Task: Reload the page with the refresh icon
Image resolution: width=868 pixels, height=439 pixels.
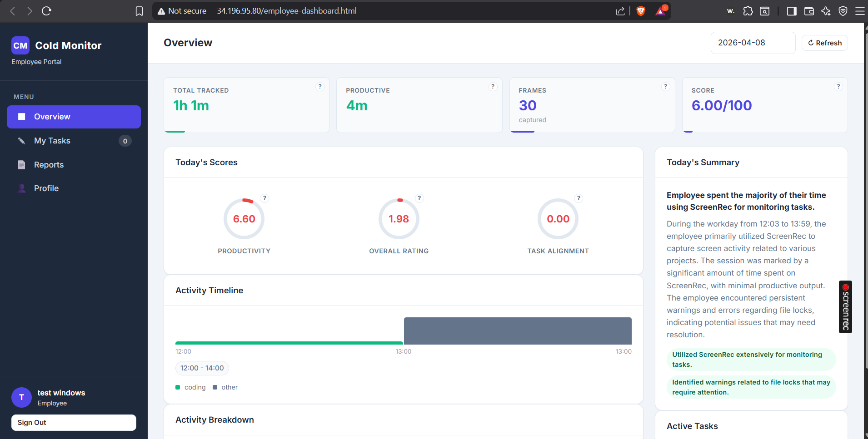Action: [x=46, y=11]
